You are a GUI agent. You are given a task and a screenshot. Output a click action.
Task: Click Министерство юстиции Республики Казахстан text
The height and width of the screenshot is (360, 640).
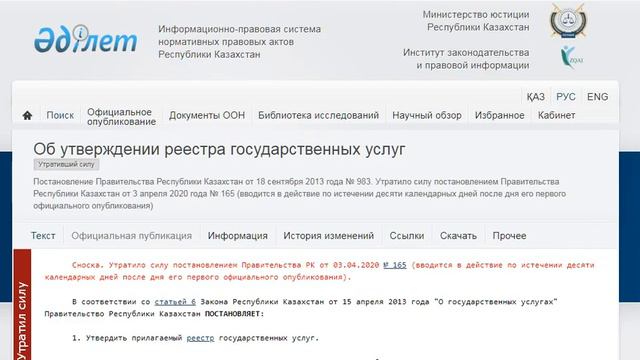(x=476, y=21)
